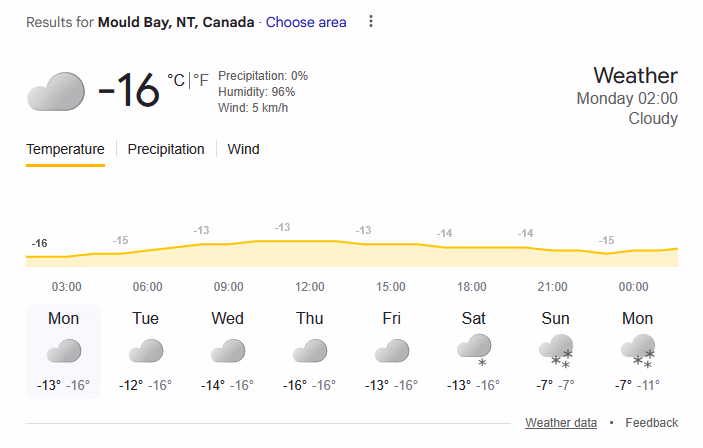Switch temperature units to Fahrenheit

201,81
